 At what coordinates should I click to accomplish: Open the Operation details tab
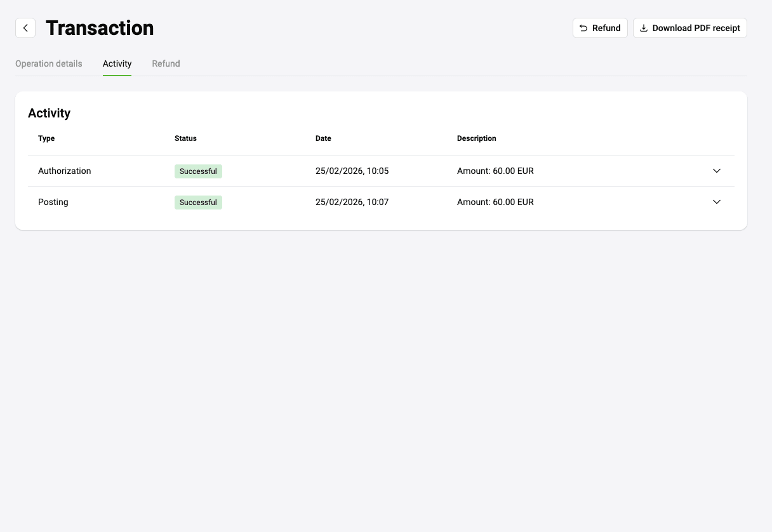click(x=49, y=63)
